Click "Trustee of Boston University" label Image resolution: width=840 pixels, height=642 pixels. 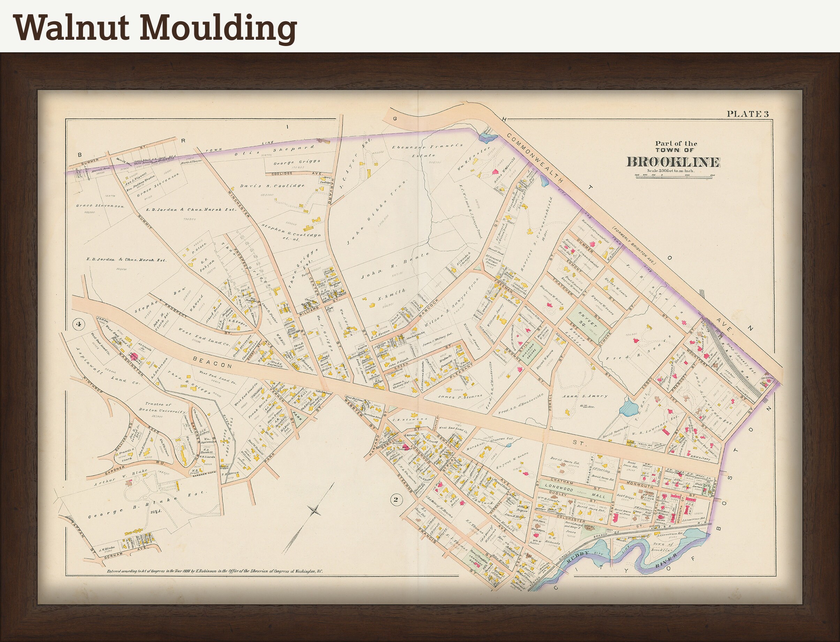pyautogui.click(x=162, y=407)
